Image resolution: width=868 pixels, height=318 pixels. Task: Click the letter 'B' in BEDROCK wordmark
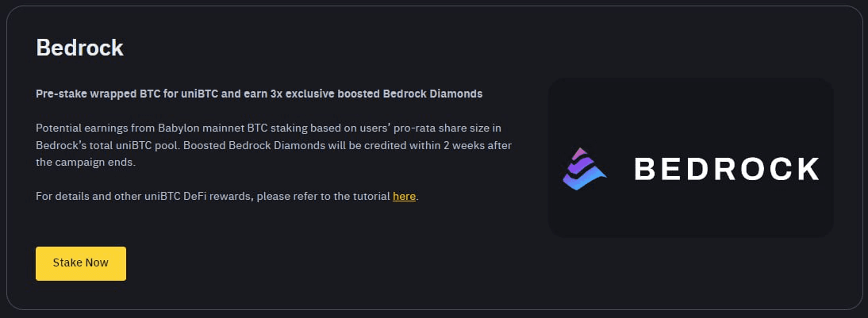[644, 169]
